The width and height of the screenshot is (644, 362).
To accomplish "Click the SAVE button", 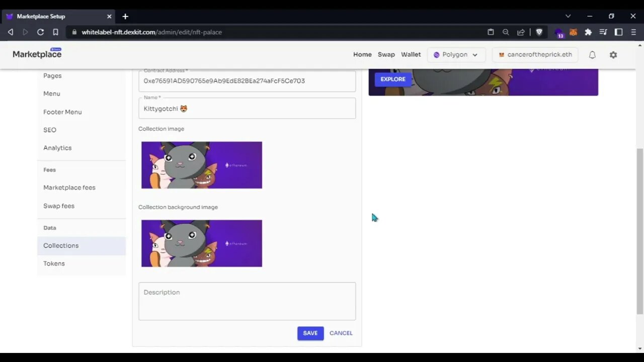I will [310, 333].
